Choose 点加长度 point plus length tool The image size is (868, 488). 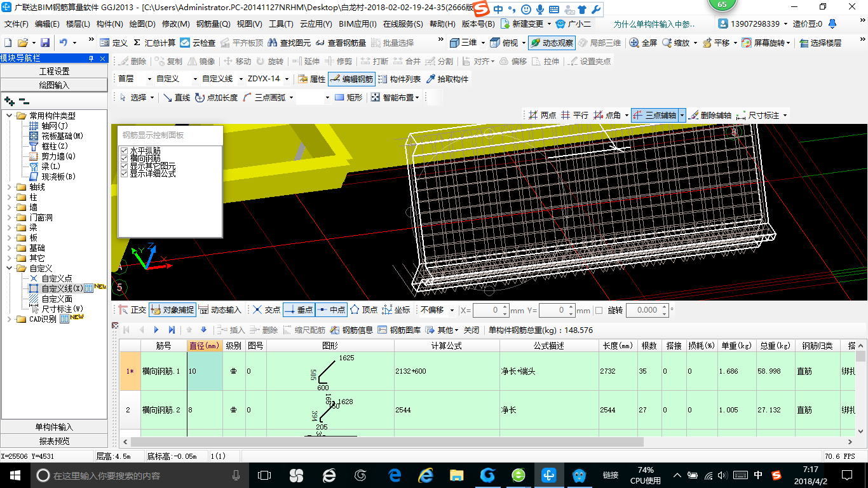[x=216, y=97]
